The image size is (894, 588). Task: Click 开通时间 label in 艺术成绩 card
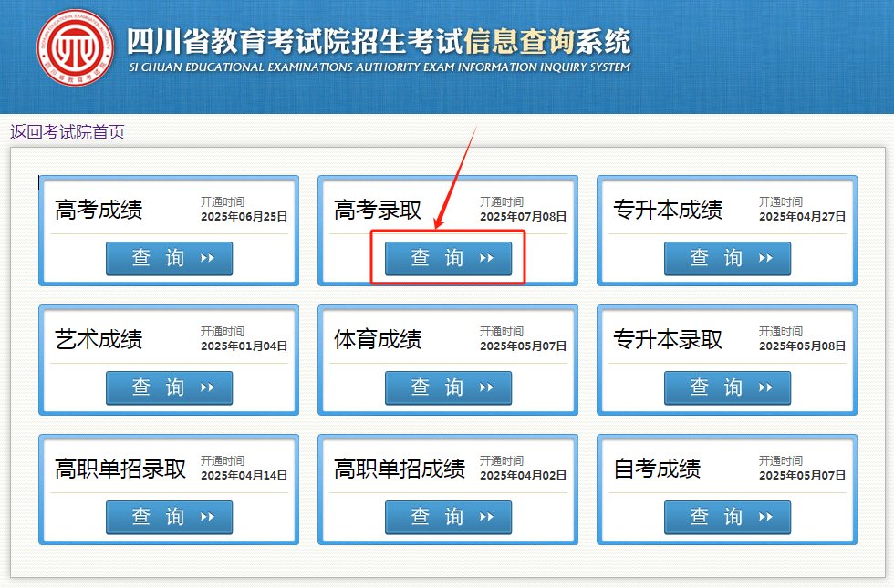pyautogui.click(x=223, y=331)
